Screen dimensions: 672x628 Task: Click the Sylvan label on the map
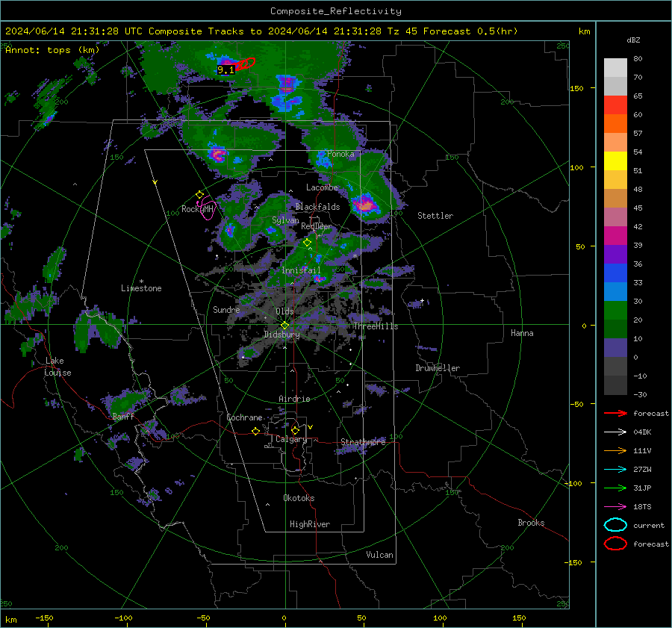[x=285, y=220]
